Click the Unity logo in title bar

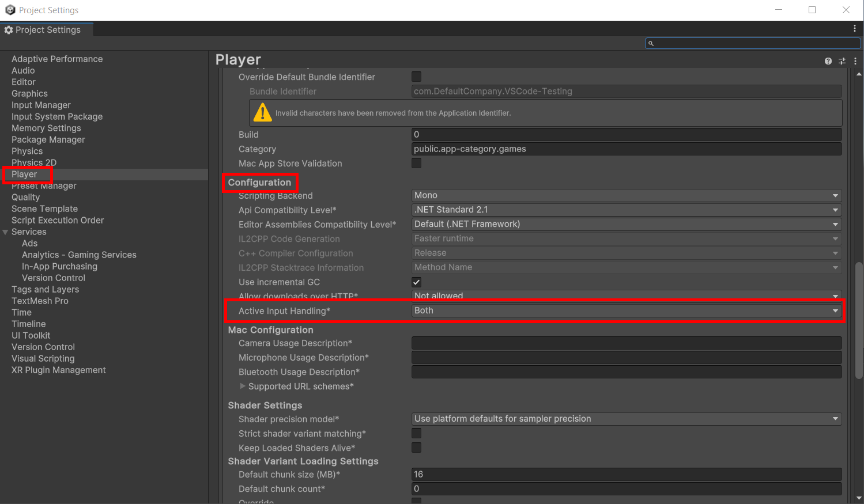[10, 10]
